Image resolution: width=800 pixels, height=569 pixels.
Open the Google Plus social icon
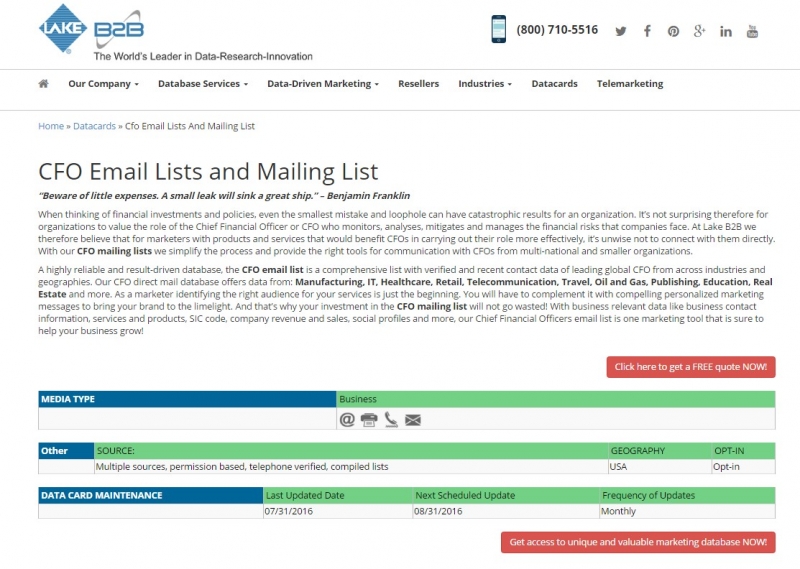699,31
